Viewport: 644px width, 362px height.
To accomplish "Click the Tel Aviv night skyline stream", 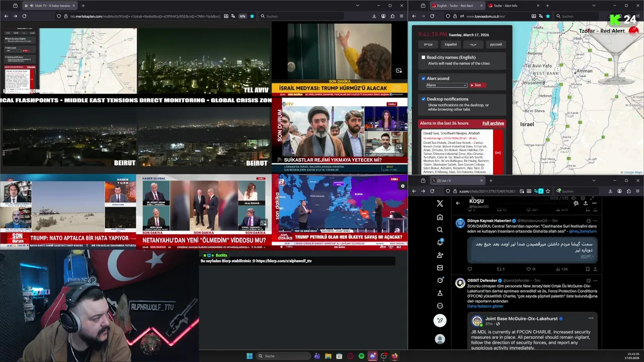I will 204,61.
